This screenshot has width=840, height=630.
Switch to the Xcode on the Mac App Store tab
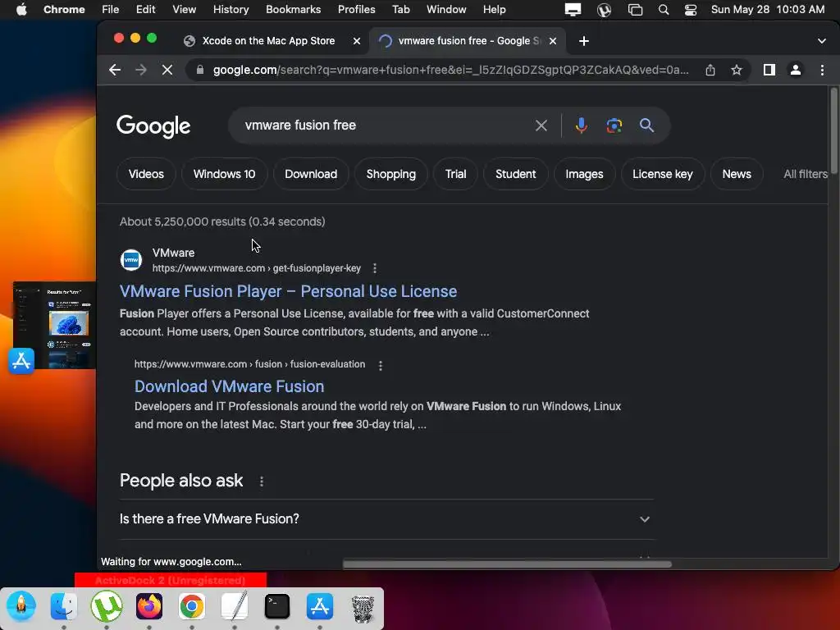point(268,41)
